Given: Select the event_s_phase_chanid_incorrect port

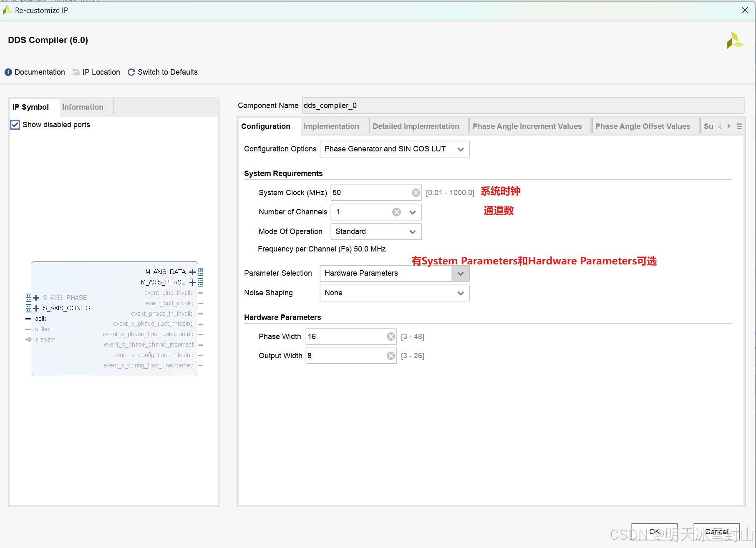Looking at the screenshot, I should [x=149, y=344].
